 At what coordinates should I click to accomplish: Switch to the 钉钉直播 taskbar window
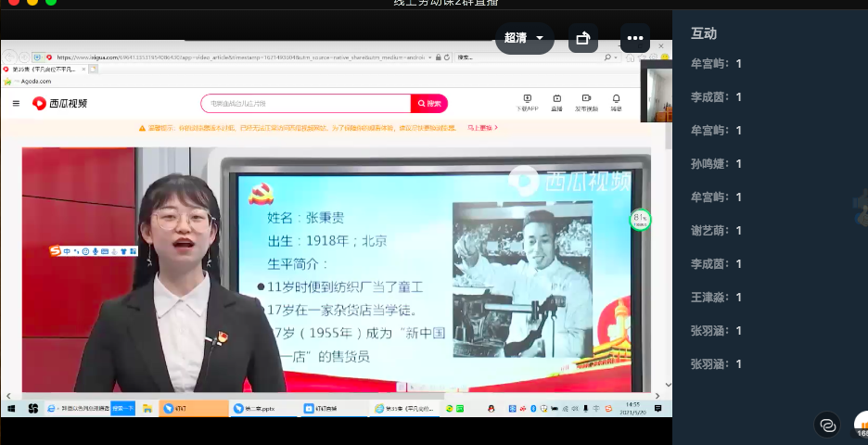pyautogui.click(x=333, y=409)
